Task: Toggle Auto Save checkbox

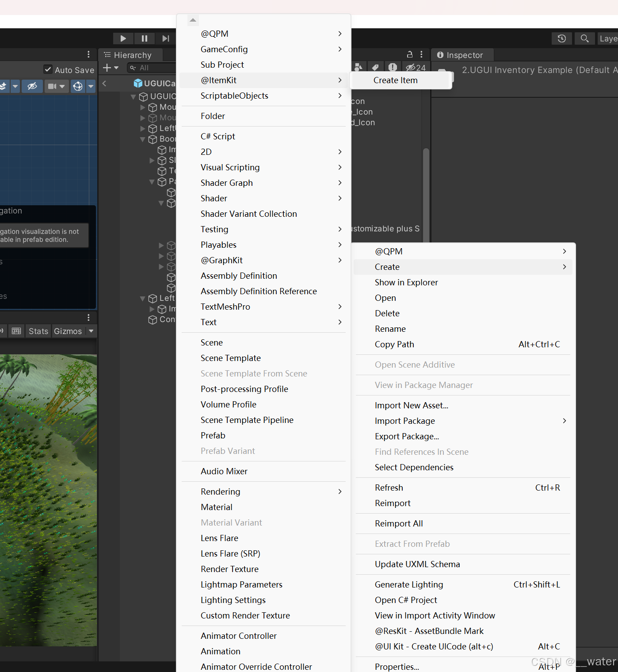Action: (x=48, y=69)
